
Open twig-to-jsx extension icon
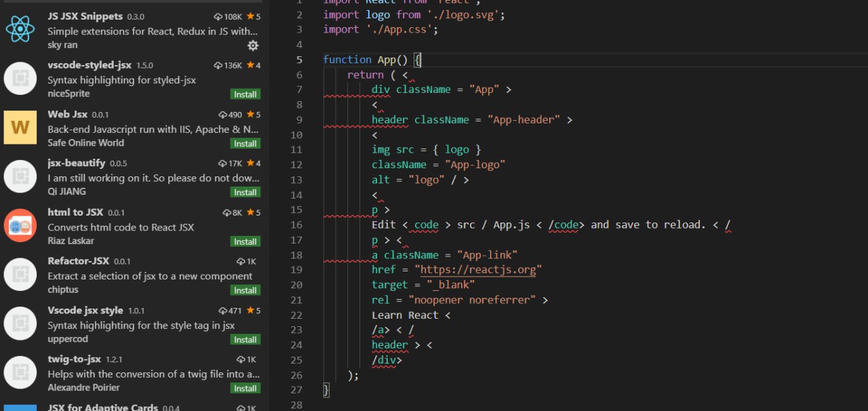tap(20, 372)
